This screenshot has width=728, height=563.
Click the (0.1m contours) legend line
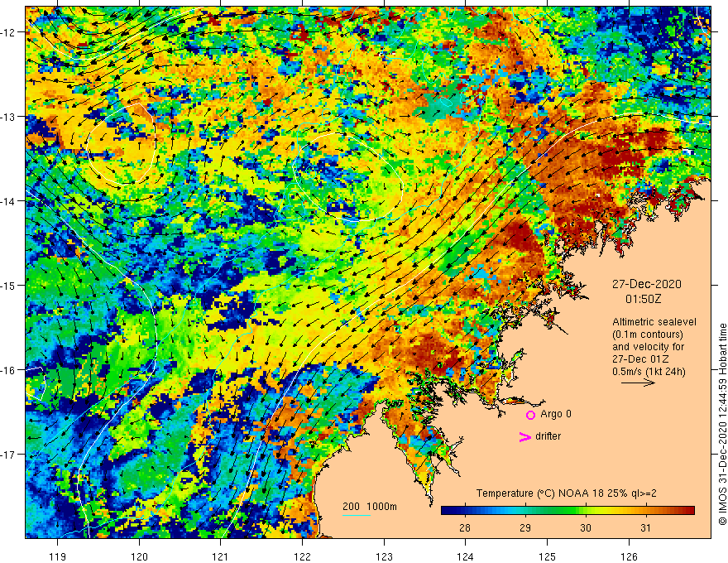(x=648, y=334)
